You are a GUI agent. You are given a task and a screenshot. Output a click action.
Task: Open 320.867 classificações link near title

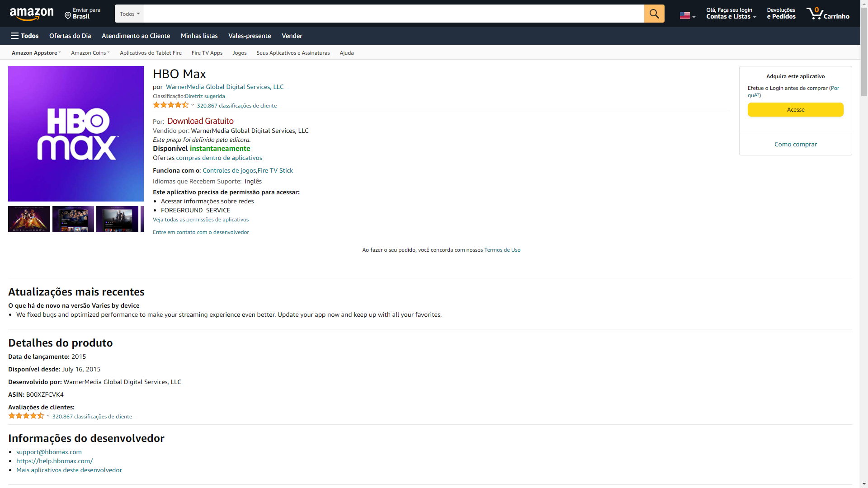pyautogui.click(x=237, y=106)
